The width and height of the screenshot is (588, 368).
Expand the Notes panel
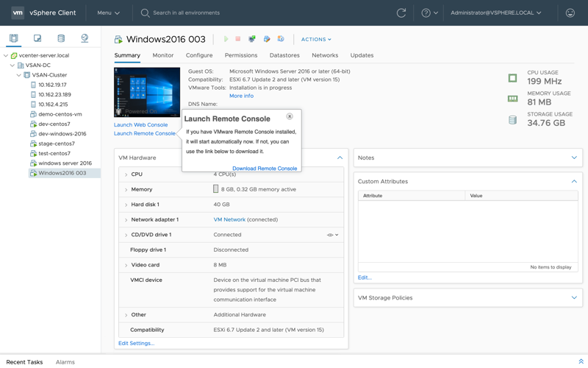tap(574, 158)
